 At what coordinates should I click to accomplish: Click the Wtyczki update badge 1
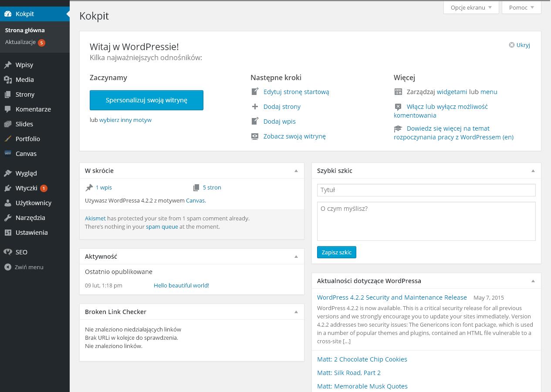click(44, 189)
